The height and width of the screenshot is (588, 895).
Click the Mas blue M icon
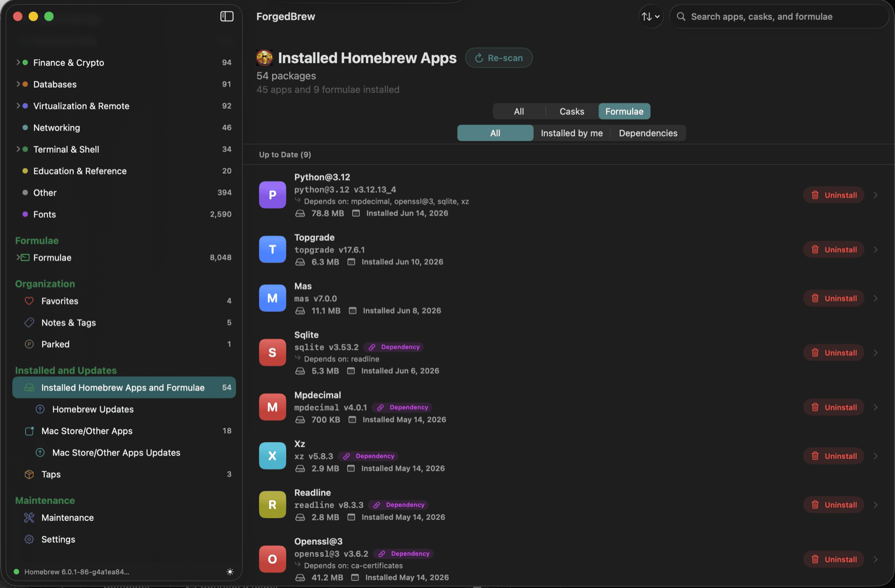[272, 298]
